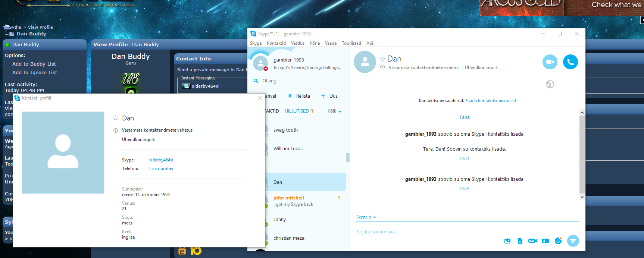644x258 pixels.
Task: Open the Kontaktid menu
Action: pos(276,43)
